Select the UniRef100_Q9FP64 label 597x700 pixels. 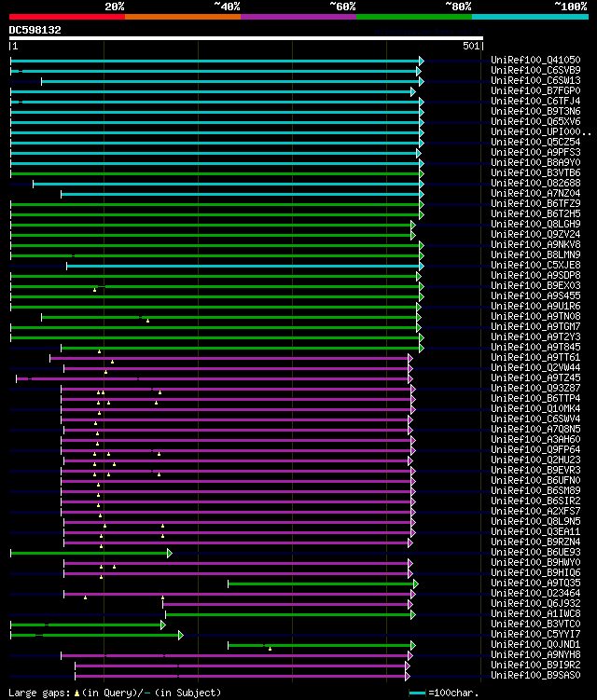(535, 450)
